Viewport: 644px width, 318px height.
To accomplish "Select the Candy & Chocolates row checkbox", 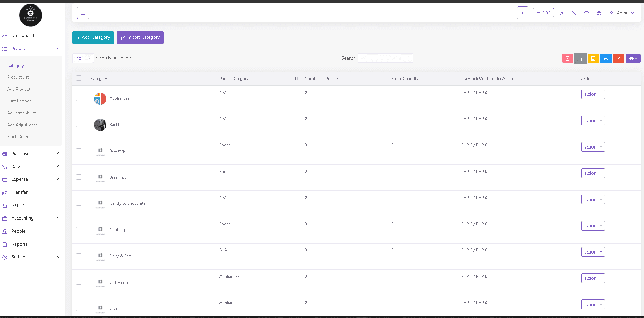I will pyautogui.click(x=79, y=203).
